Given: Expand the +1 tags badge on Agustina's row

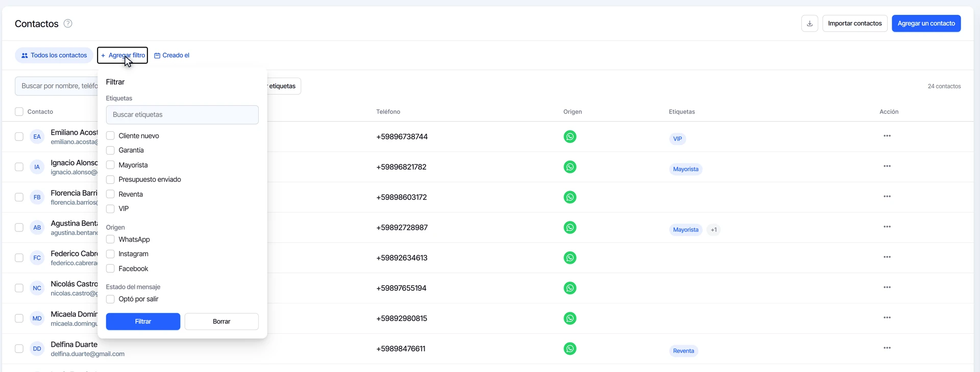Looking at the screenshot, I should (x=714, y=230).
